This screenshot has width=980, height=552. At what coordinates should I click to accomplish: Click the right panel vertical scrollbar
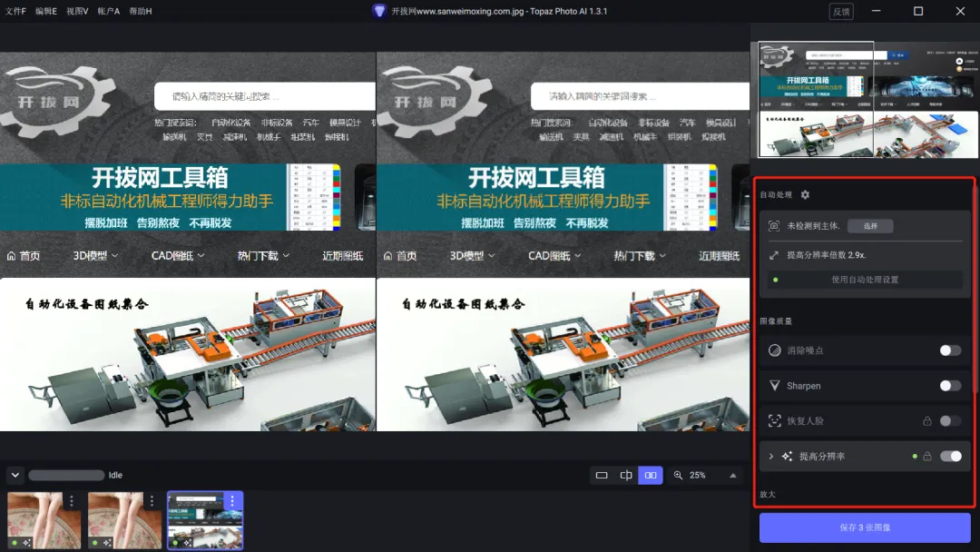977,288
